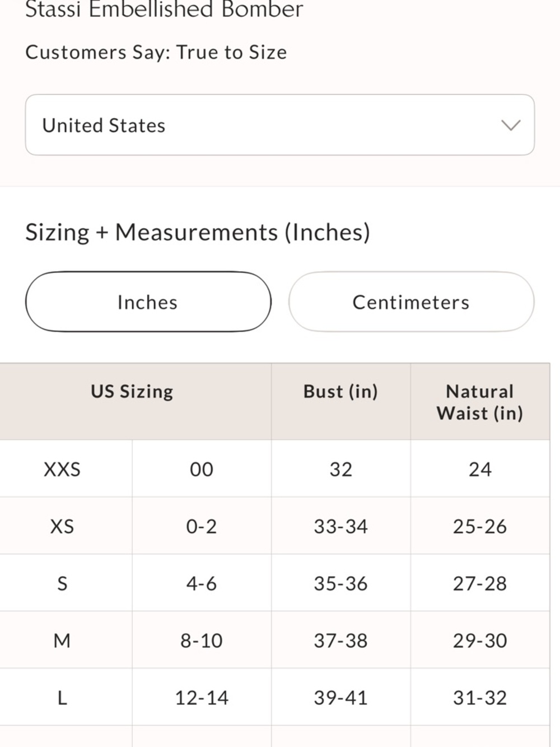The width and height of the screenshot is (560, 747).
Task: Switch measurements to Centimeters
Action: coord(411,302)
